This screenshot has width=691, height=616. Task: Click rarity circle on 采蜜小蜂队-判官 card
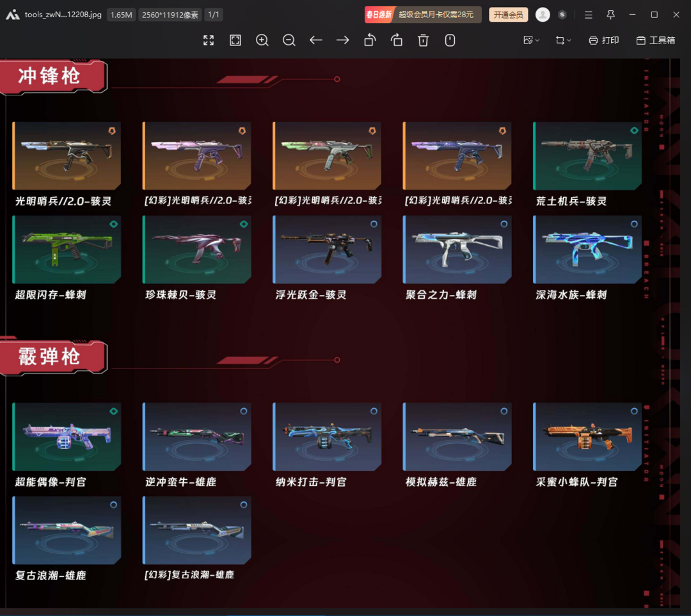click(634, 411)
